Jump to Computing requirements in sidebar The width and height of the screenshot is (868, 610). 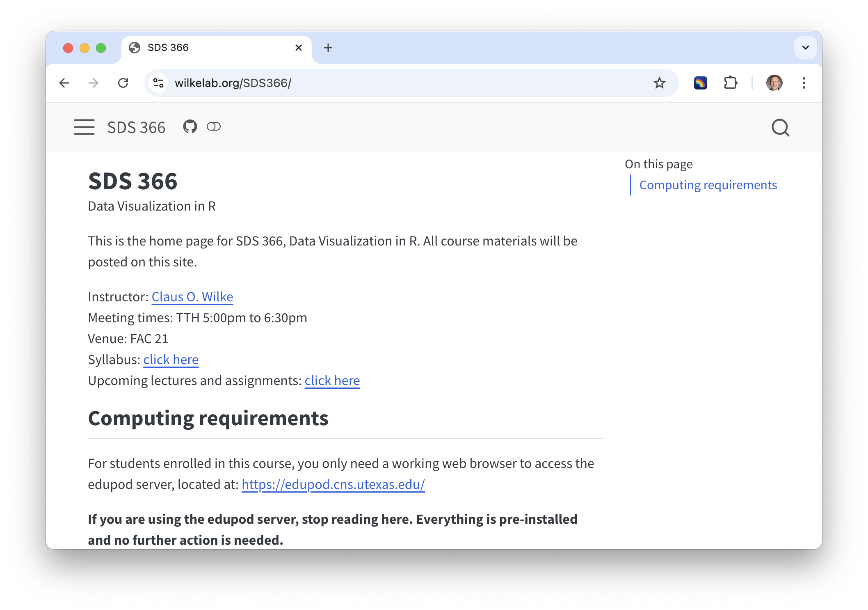(x=708, y=185)
